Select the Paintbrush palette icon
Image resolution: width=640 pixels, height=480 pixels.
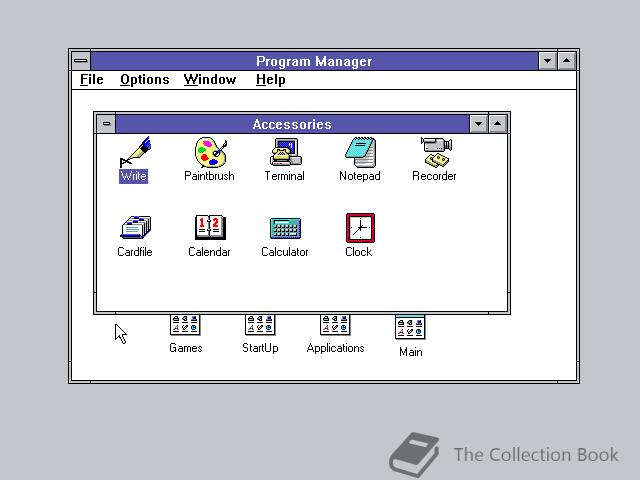[211, 152]
